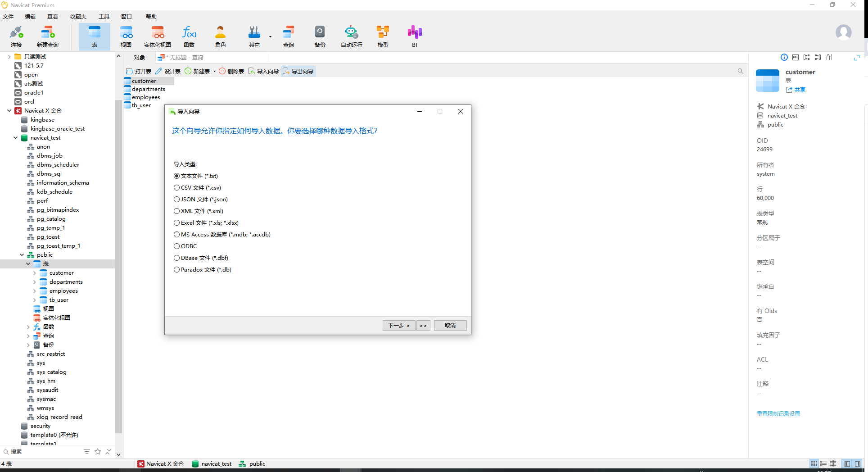868x472 pixels.
Task: Open the 函数 functions toolbar icon
Action: pos(189,36)
